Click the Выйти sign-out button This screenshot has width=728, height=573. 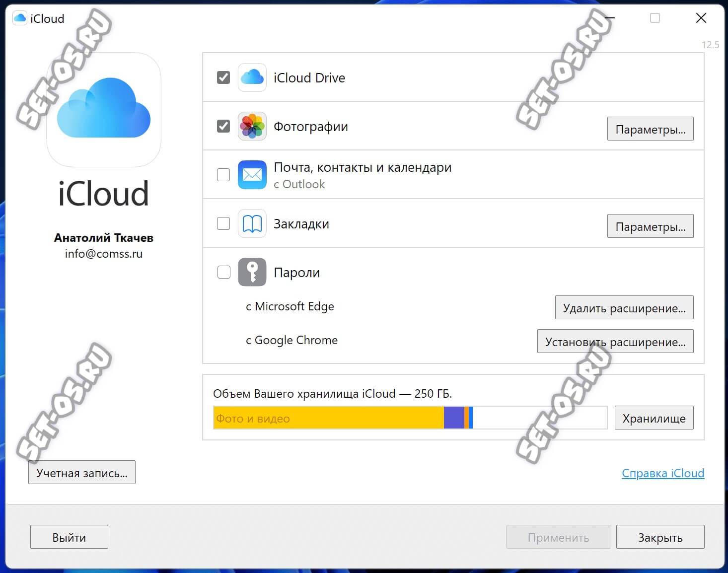(69, 537)
